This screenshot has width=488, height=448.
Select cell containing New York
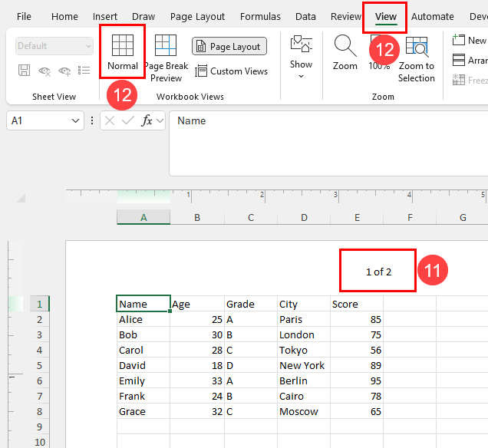304,365
